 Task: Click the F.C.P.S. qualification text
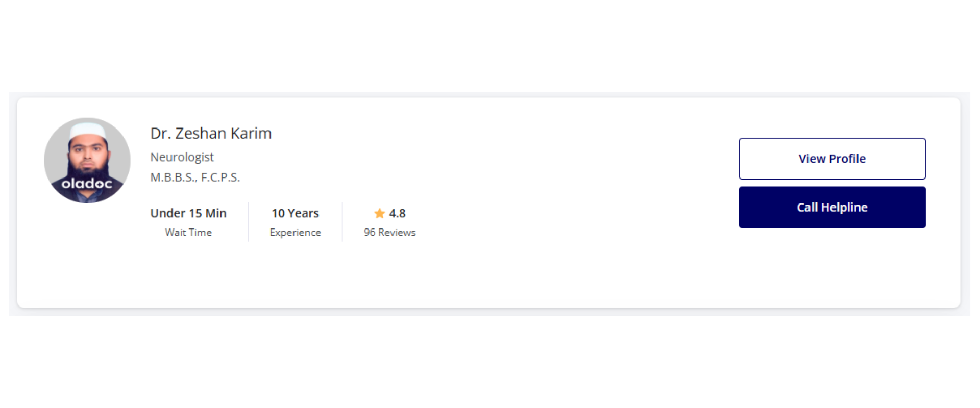pyautogui.click(x=220, y=177)
